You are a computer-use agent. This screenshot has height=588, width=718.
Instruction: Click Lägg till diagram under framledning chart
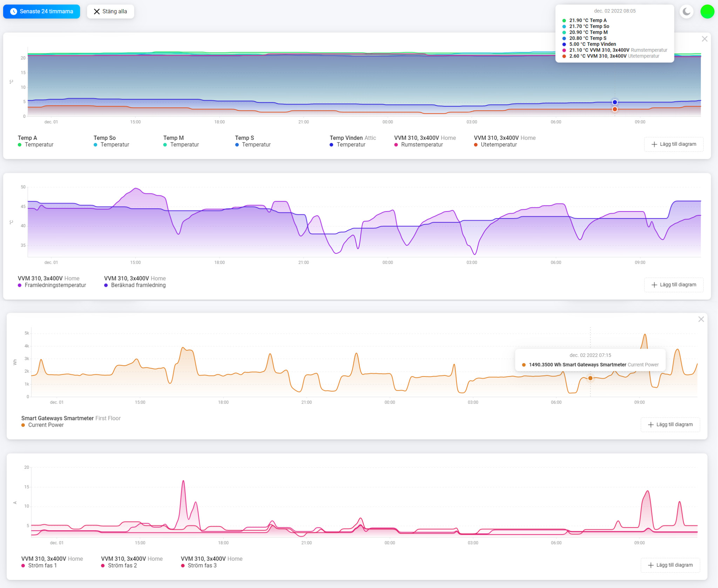pyautogui.click(x=673, y=285)
